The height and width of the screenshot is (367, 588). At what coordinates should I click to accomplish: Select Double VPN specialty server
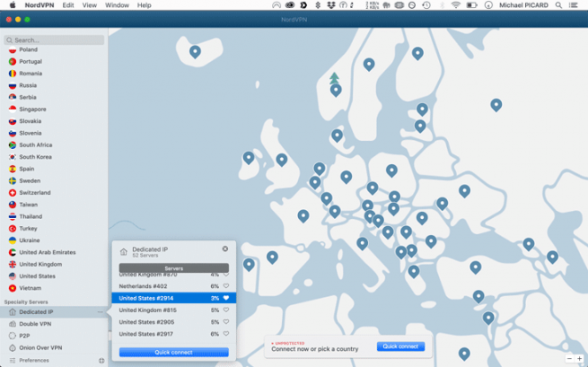(35, 324)
